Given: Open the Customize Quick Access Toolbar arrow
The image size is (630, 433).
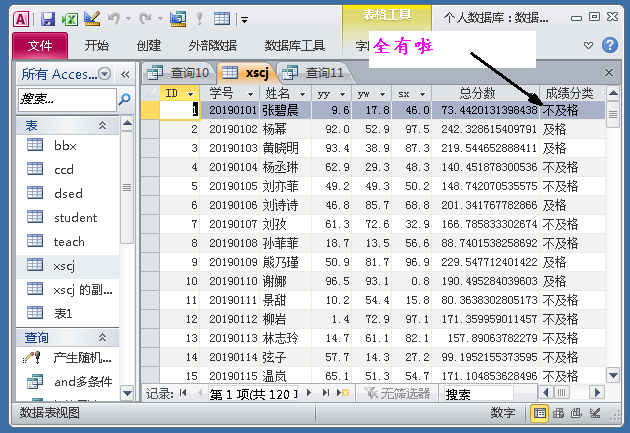Looking at the screenshot, I should pyautogui.click(x=244, y=19).
